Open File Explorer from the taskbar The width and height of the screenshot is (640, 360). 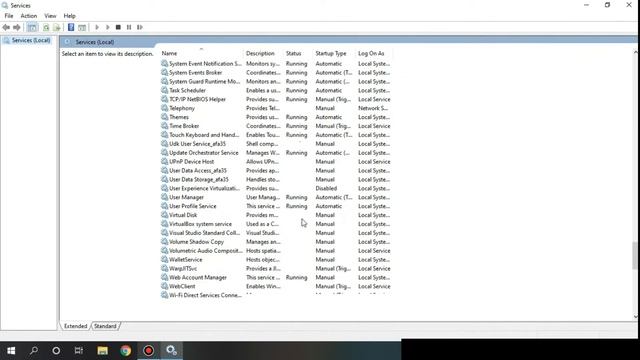coord(102,351)
